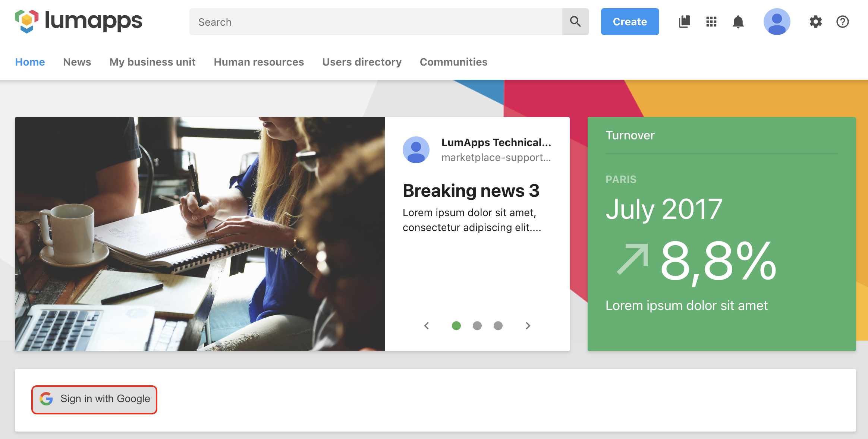Viewport: 868px width, 439px height.
Task: Click the blue Create button
Action: (630, 22)
